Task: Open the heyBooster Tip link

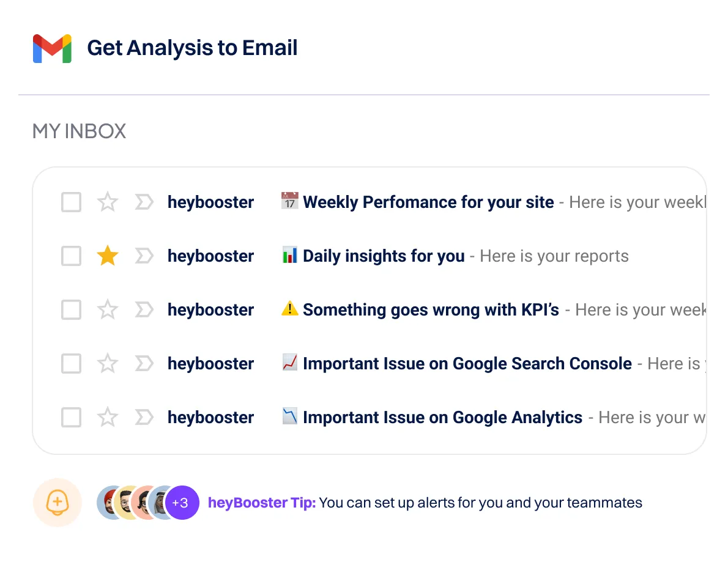Action: (x=262, y=503)
